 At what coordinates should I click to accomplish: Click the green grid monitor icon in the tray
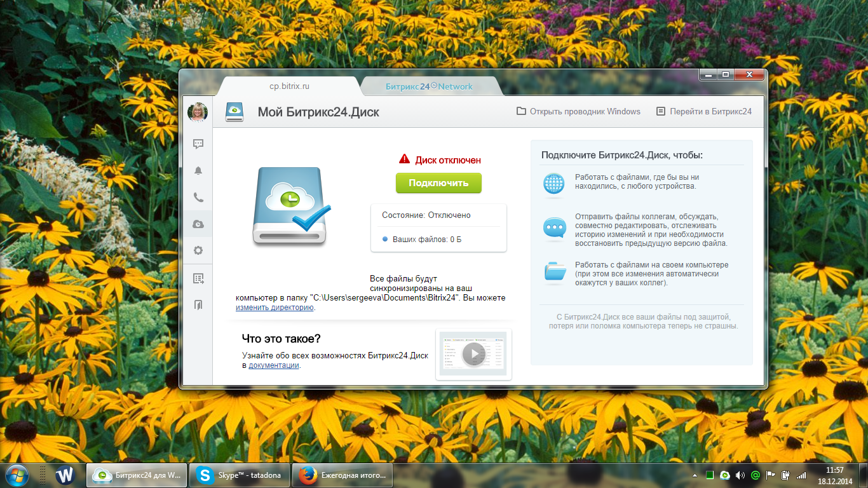coord(710,475)
